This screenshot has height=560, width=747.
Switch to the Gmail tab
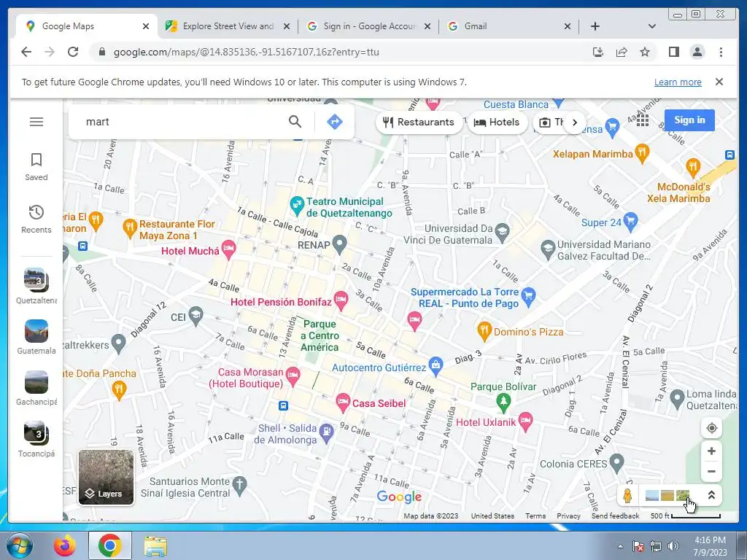point(508,26)
